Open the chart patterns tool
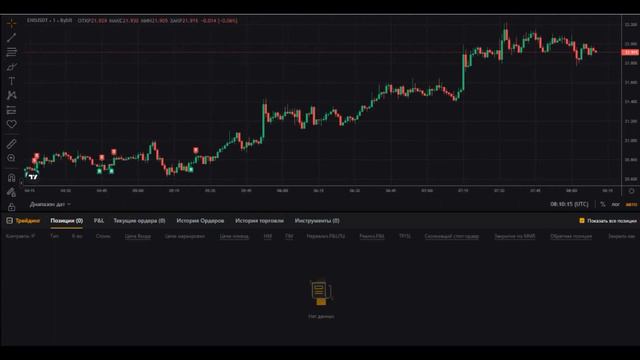This screenshot has width=640, height=360. tap(11, 95)
